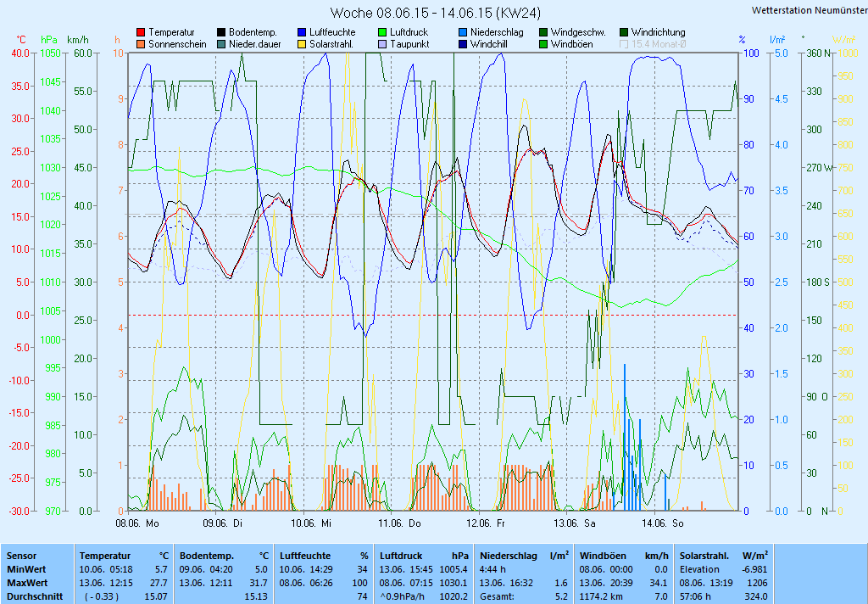Click the 'Durchschnitt' row label

35,597
